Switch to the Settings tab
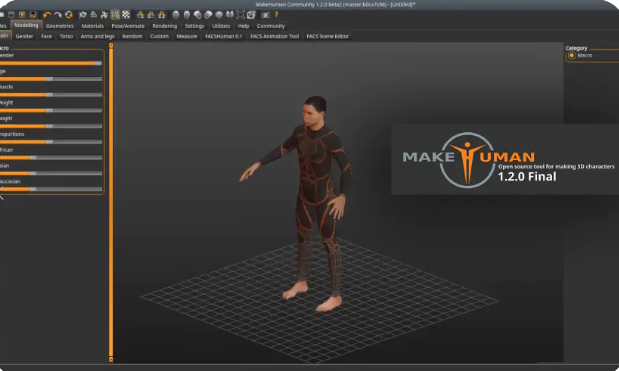 (194, 26)
